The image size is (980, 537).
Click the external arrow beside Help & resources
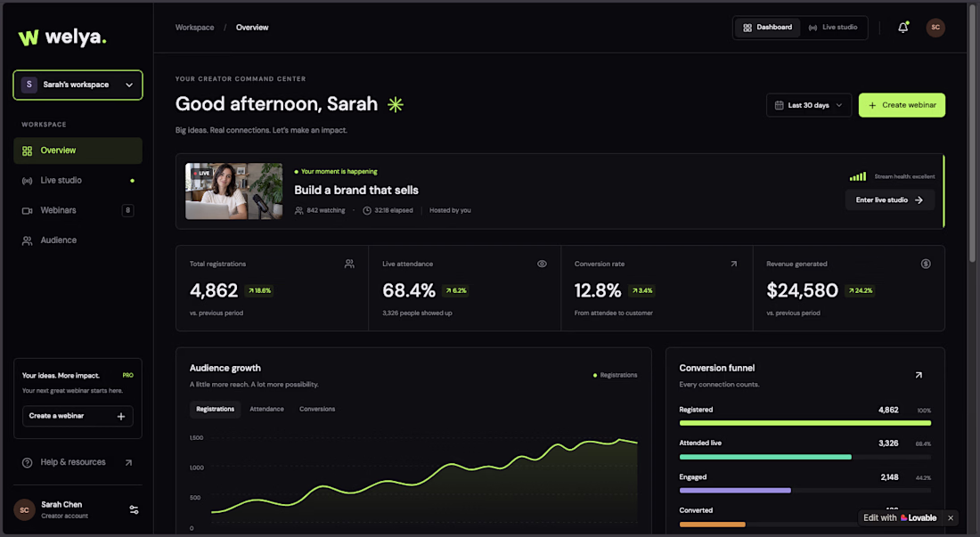pyautogui.click(x=128, y=463)
